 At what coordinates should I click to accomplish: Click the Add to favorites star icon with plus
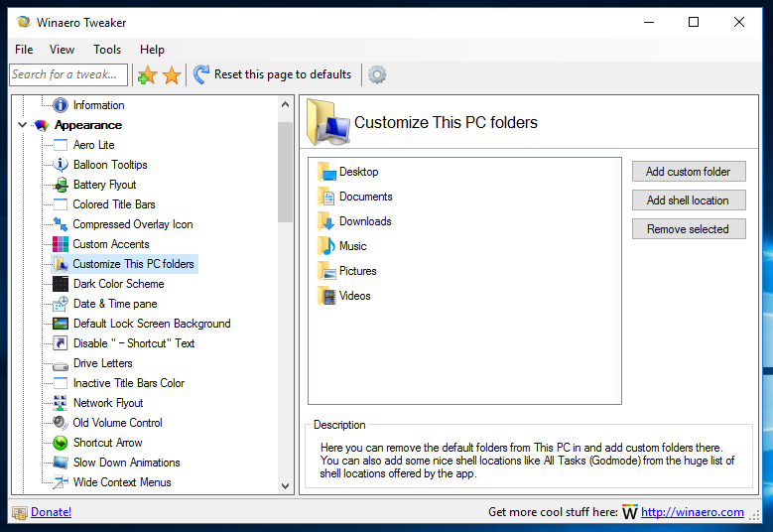pyautogui.click(x=147, y=75)
